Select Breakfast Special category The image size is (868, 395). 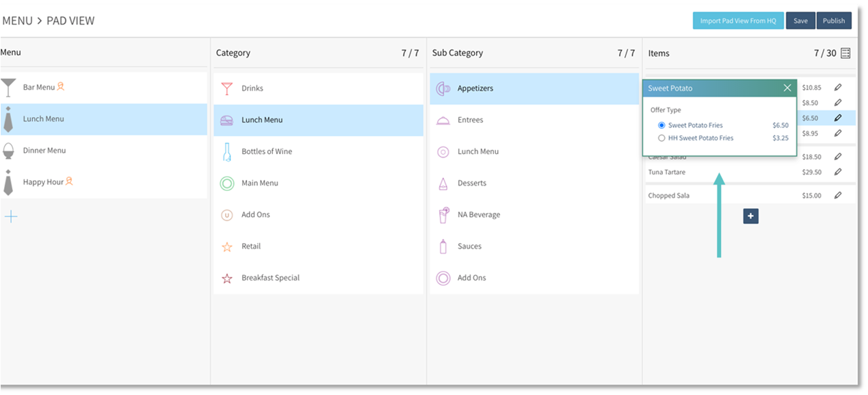point(270,278)
